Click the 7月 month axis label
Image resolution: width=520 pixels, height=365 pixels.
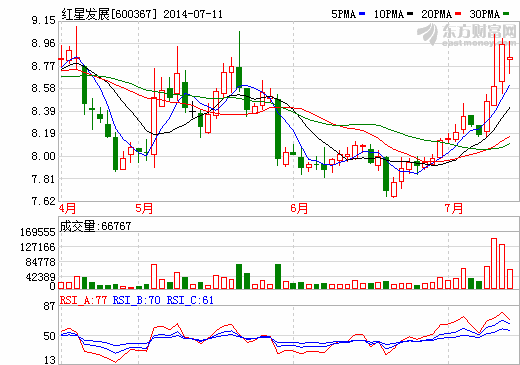(x=454, y=209)
